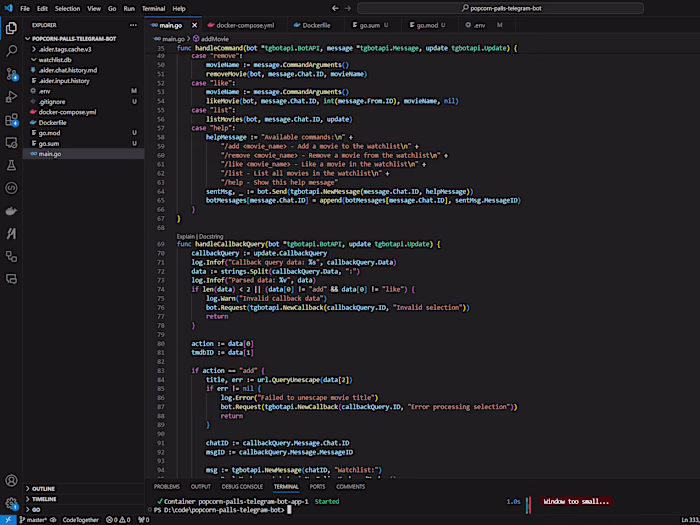The width and height of the screenshot is (700, 525).
Task: Open the Search view in activity bar
Action: tap(11, 49)
